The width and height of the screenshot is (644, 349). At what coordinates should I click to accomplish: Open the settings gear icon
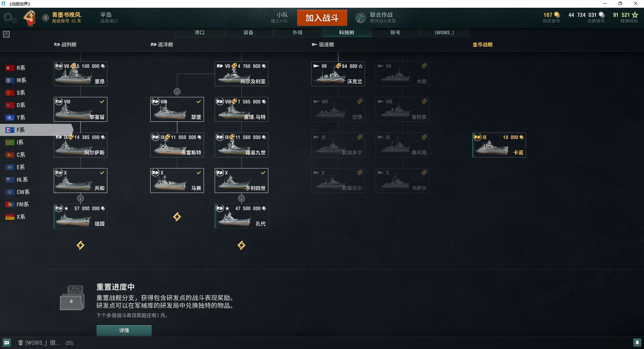[9, 18]
